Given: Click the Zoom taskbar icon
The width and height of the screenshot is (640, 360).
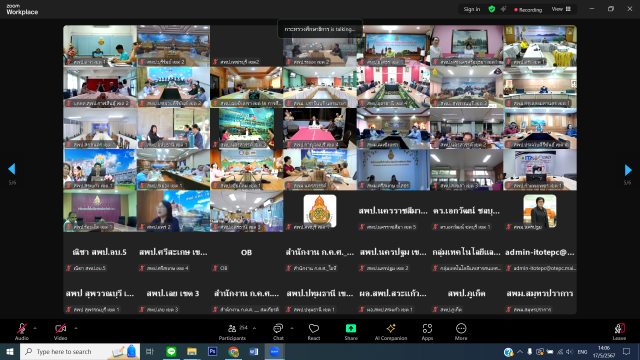Looking at the screenshot, I should point(275,351).
